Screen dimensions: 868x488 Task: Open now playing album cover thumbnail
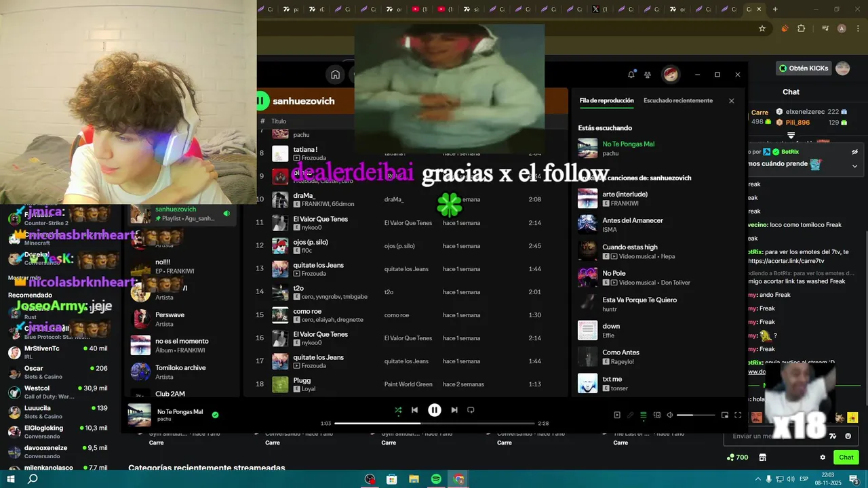[x=140, y=415]
